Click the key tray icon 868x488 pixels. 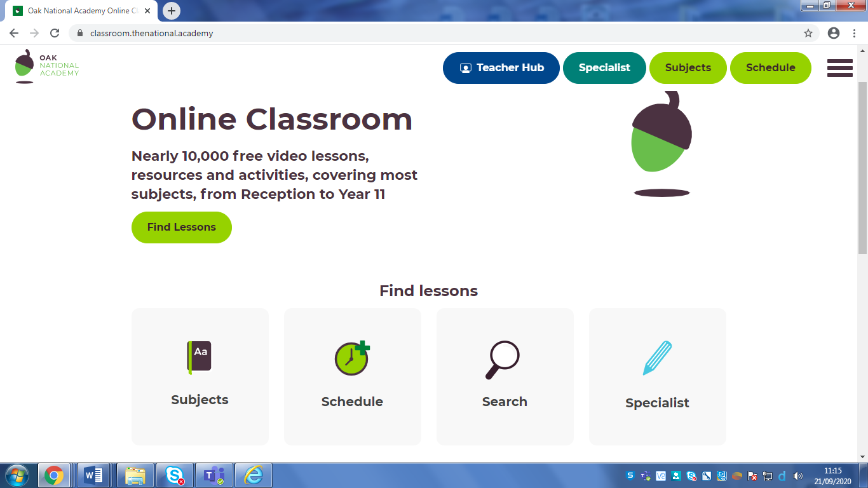pyautogui.click(x=707, y=475)
